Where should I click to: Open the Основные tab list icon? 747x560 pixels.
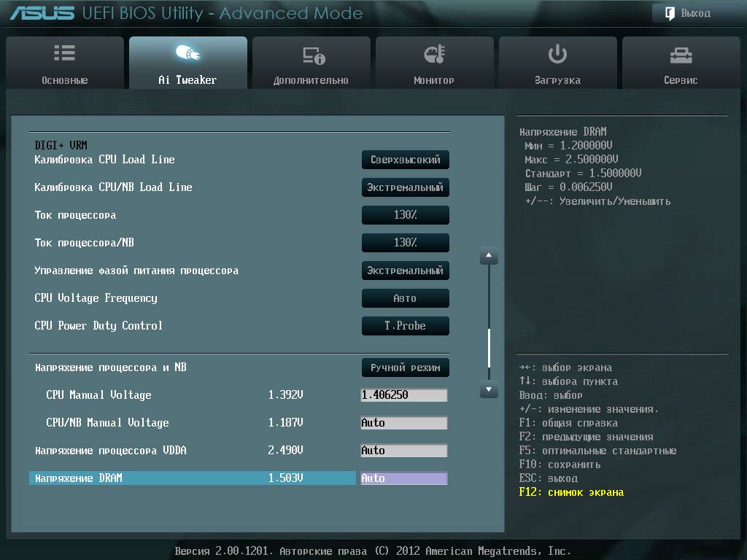point(64,54)
